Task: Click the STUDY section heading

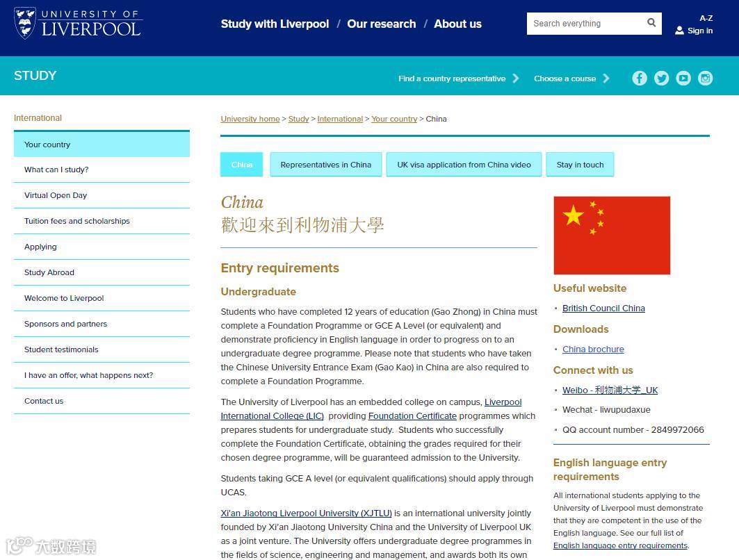Action: pyautogui.click(x=35, y=75)
